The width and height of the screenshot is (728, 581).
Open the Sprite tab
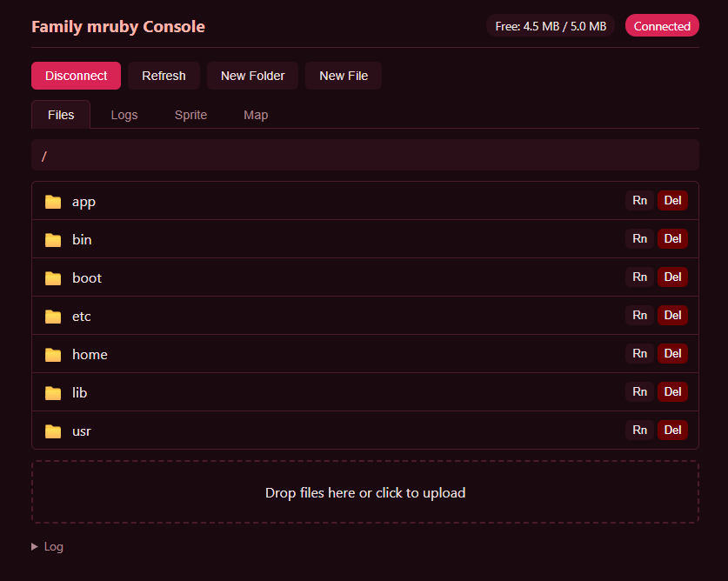pos(190,115)
